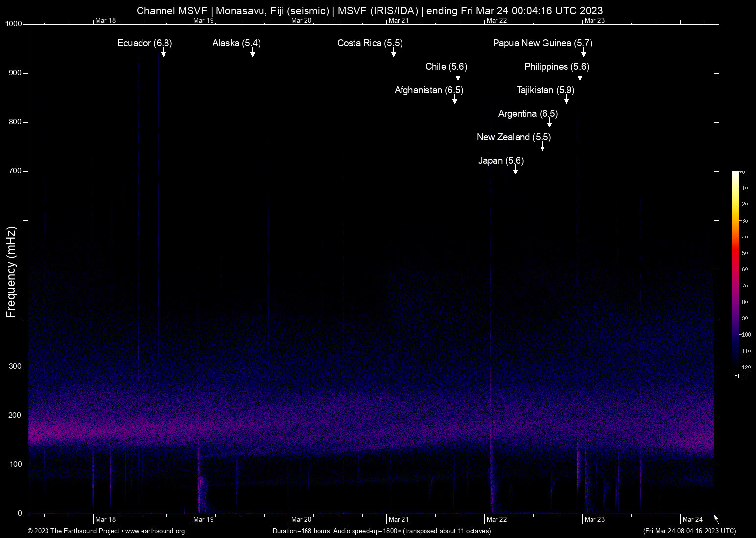Select the arrow below Afghanistan (6.5)

point(454,99)
